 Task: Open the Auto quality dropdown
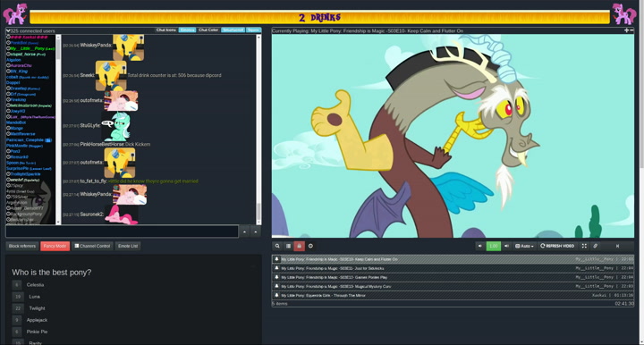(524, 246)
